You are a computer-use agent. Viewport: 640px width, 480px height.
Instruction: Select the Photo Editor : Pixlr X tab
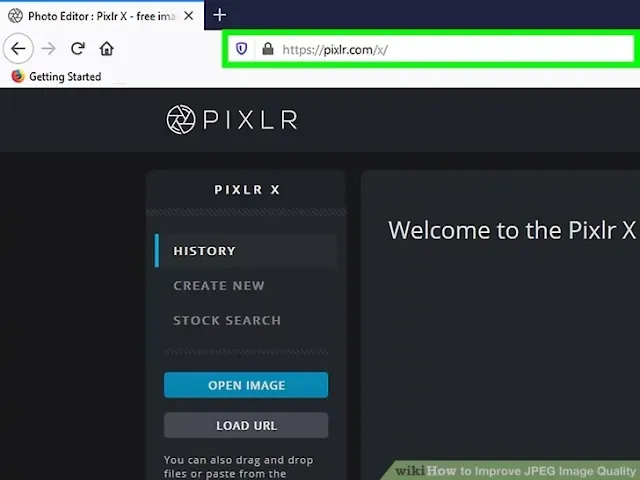(x=102, y=16)
